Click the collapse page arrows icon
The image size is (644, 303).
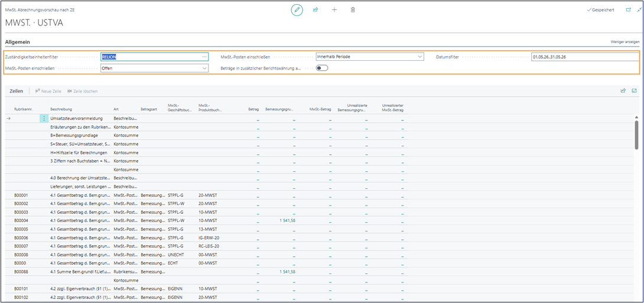click(x=639, y=10)
